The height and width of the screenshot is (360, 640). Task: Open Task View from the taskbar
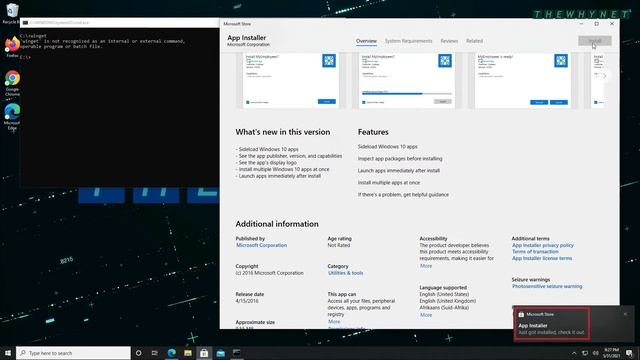(155, 353)
